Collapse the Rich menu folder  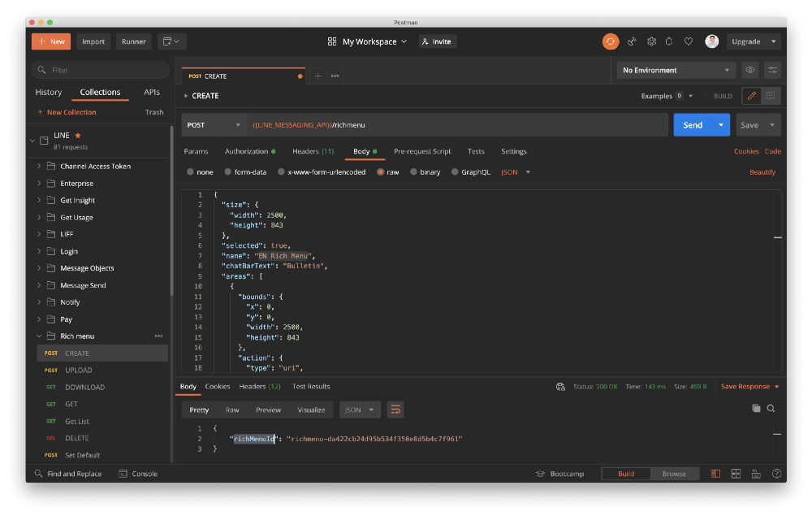[39, 336]
